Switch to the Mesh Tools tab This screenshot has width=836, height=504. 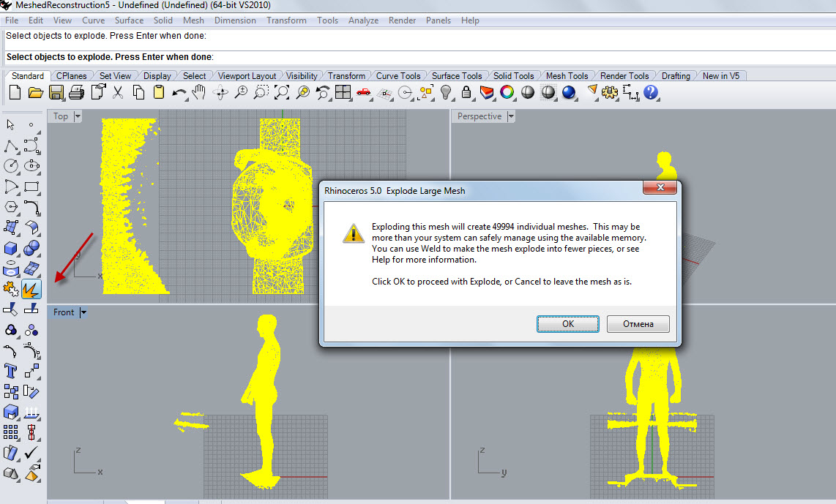[567, 75]
